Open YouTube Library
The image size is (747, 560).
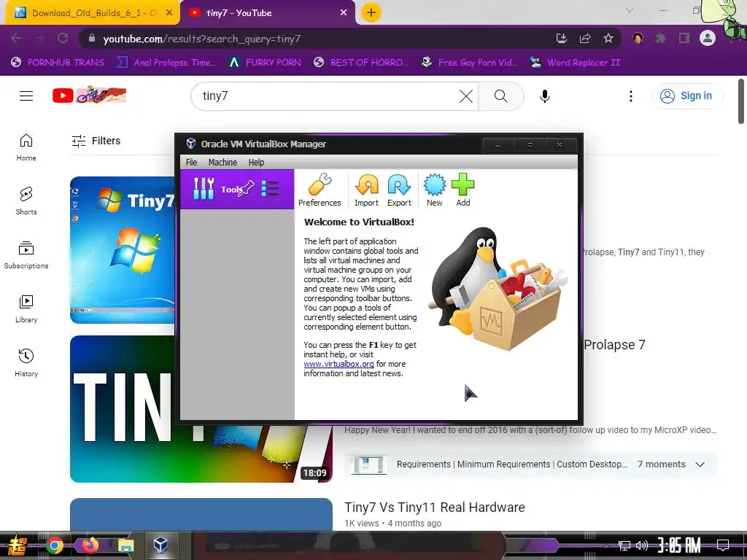[x=26, y=308]
